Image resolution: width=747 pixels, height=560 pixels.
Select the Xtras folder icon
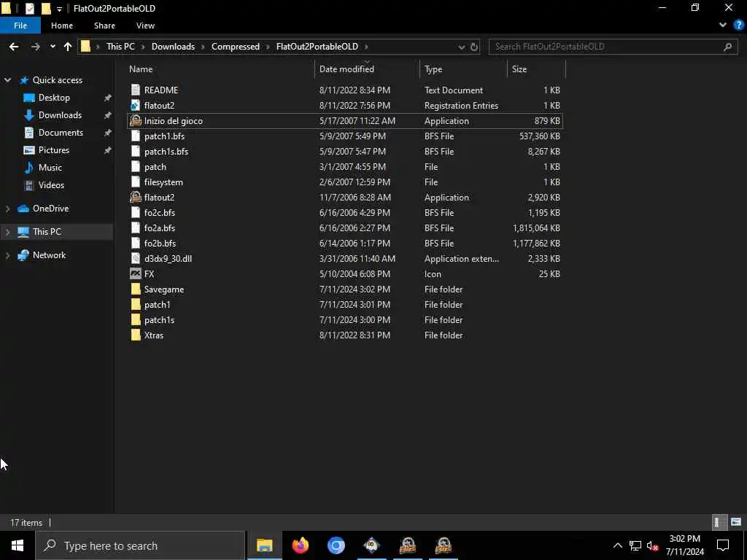pos(135,335)
